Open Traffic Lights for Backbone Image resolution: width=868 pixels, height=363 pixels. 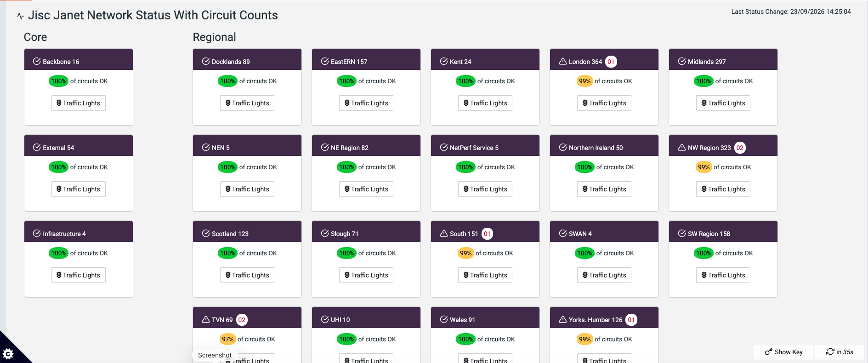(79, 103)
